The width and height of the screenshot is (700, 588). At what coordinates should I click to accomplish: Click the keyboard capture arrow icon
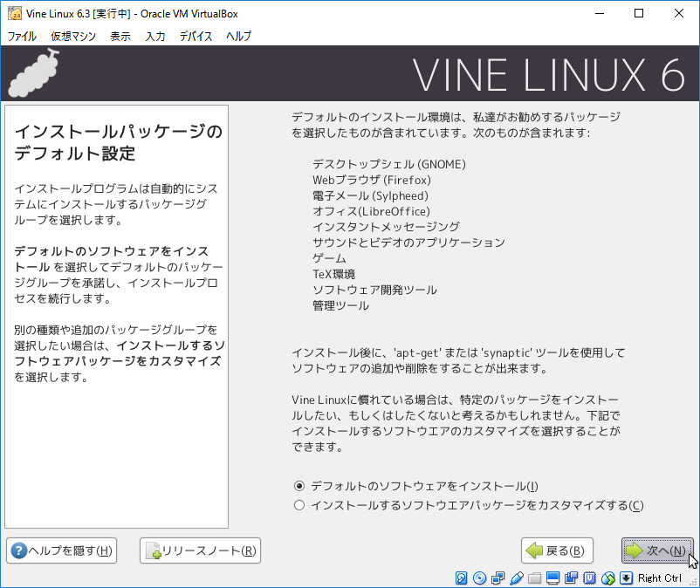(626, 578)
